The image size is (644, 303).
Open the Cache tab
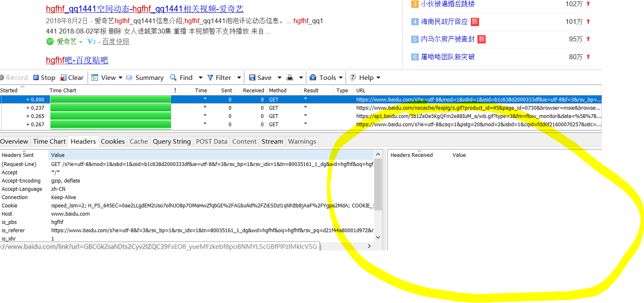[138, 141]
